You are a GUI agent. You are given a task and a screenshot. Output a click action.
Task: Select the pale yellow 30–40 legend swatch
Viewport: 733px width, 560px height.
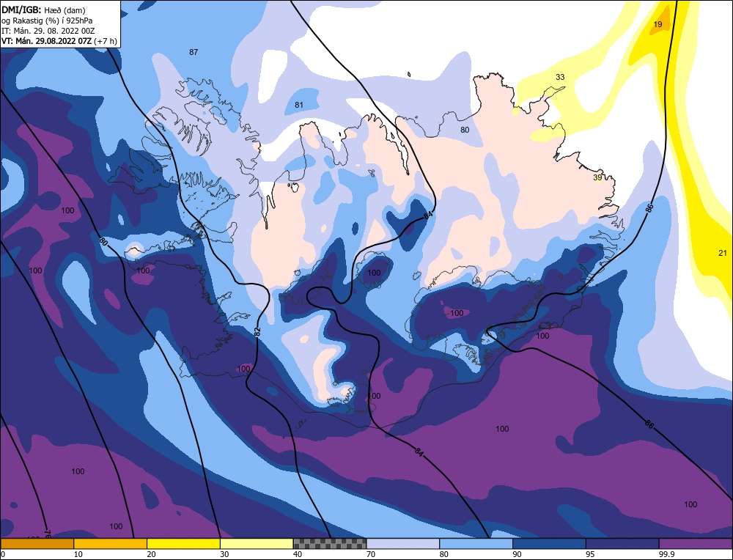(257, 543)
